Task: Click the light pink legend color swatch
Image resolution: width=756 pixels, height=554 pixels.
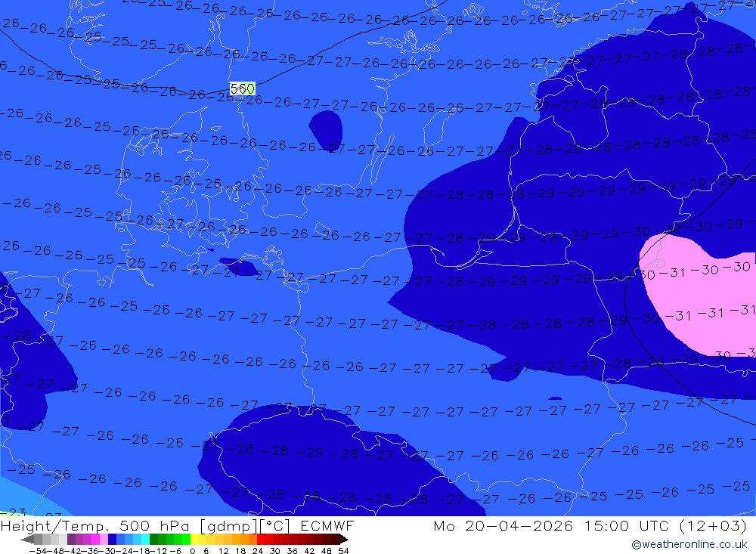Action: 104,540
